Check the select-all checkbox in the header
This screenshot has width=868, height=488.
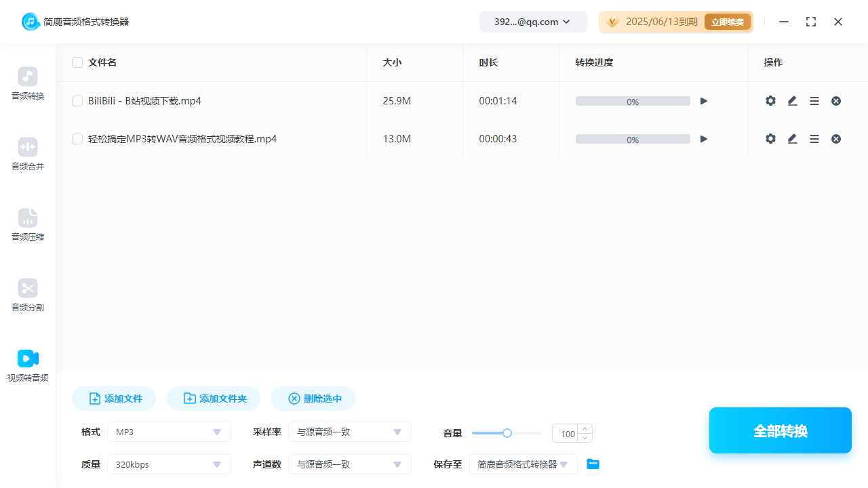point(77,62)
